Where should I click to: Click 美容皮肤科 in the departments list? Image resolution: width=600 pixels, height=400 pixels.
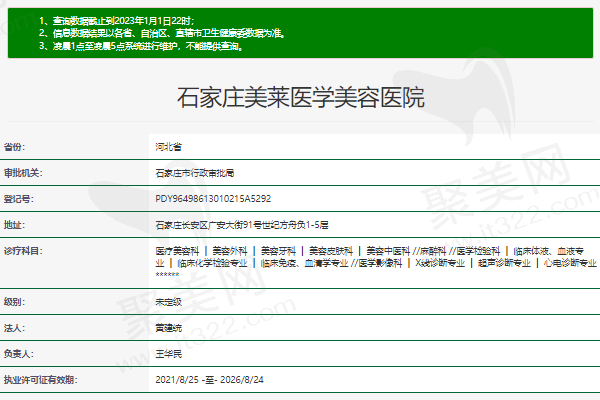pyautogui.click(x=331, y=251)
